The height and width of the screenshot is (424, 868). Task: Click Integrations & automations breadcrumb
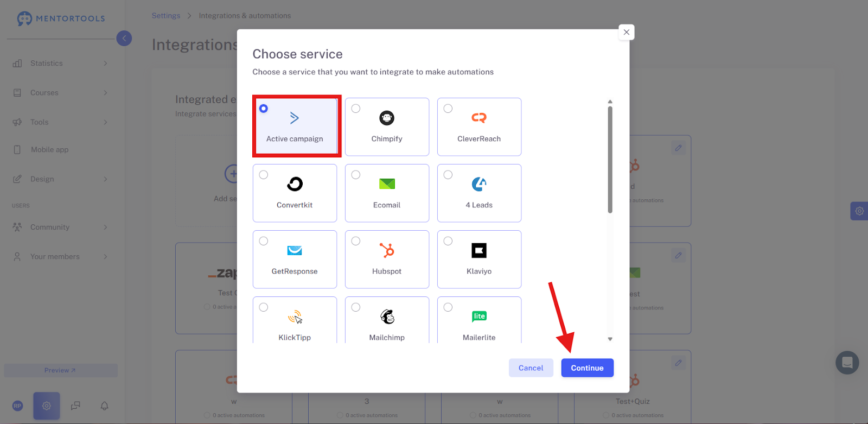[245, 16]
